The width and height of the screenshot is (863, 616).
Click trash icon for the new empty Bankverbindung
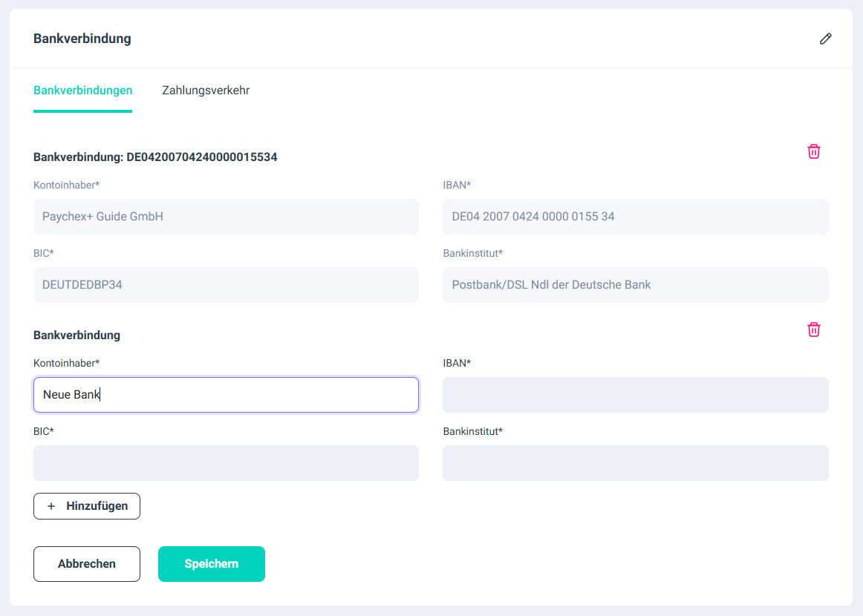click(814, 330)
